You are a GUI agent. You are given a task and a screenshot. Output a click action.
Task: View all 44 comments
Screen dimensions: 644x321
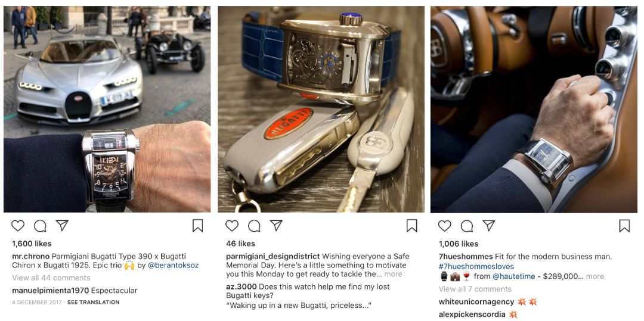pos(51,278)
